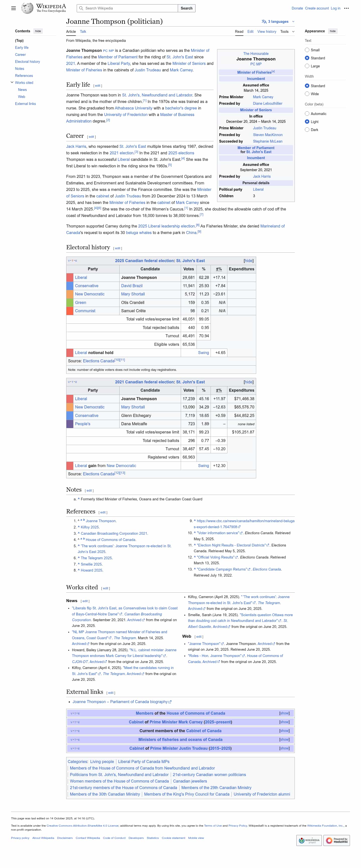Screen dimensions: 361x868
Task: Click the $105,251.87 expense limit value
Action: click(x=243, y=432)
